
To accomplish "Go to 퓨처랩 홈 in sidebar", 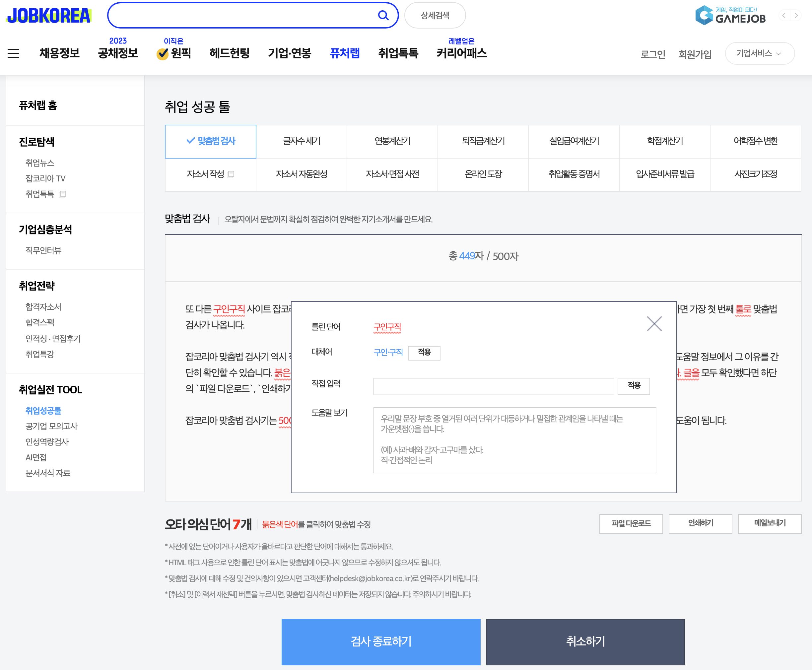I will (x=38, y=105).
